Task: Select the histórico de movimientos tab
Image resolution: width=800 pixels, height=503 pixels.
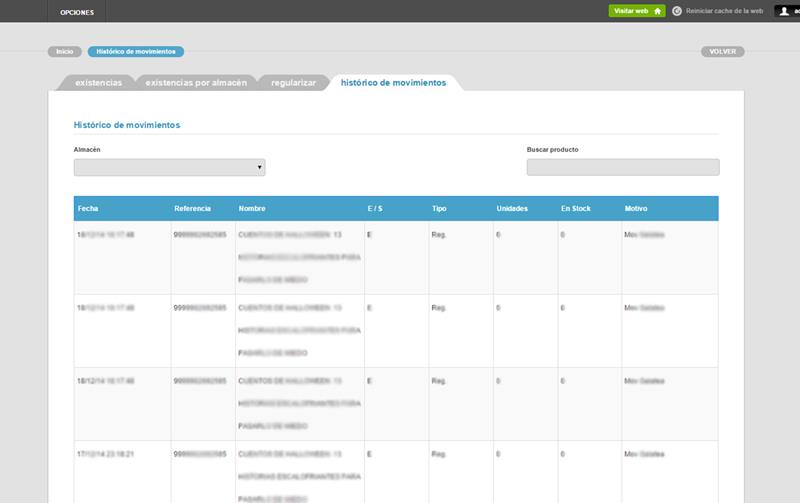Action: pyautogui.click(x=393, y=83)
